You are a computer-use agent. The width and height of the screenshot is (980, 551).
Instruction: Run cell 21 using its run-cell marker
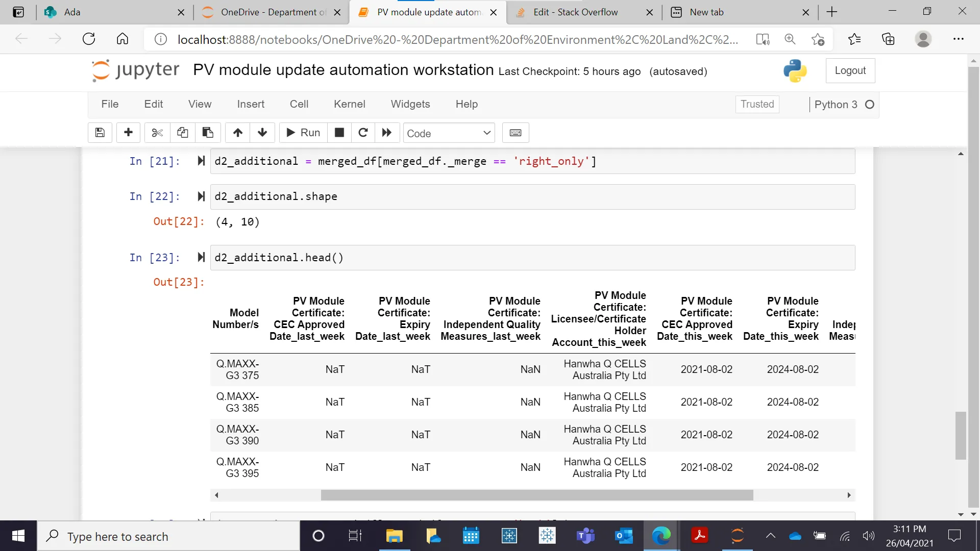201,161
